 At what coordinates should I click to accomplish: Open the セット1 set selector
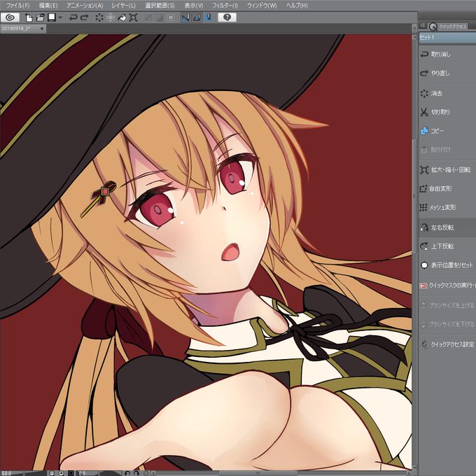click(447, 37)
